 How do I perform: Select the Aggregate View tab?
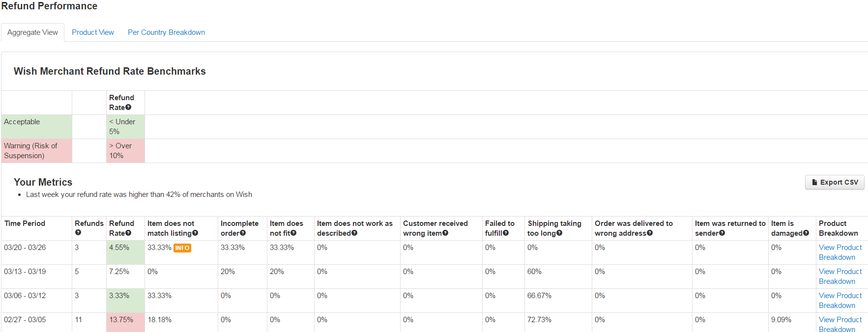32,32
